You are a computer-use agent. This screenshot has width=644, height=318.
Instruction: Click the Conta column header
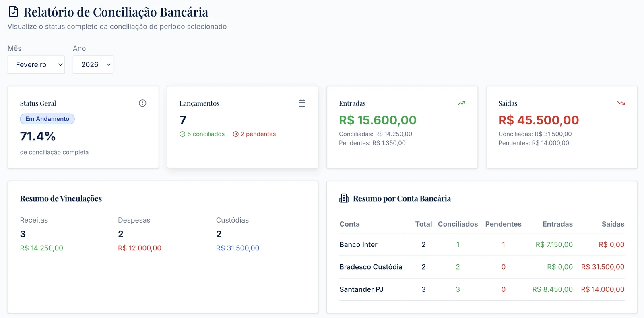tap(349, 224)
